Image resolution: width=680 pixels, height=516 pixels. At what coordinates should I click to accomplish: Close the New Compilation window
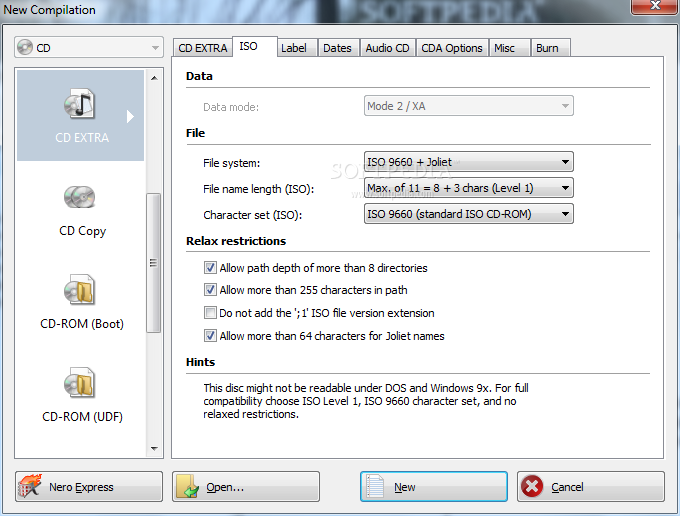pyautogui.click(x=655, y=6)
